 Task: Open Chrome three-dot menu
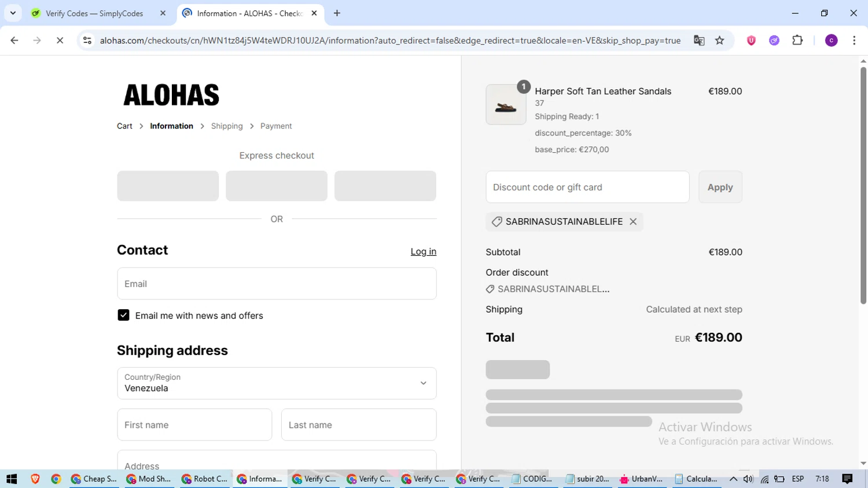(854, 41)
